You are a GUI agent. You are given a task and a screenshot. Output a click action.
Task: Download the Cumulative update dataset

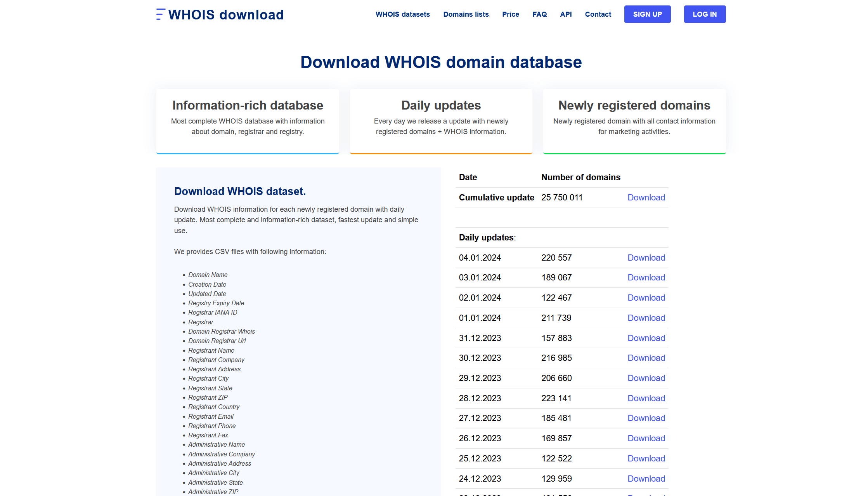point(646,197)
